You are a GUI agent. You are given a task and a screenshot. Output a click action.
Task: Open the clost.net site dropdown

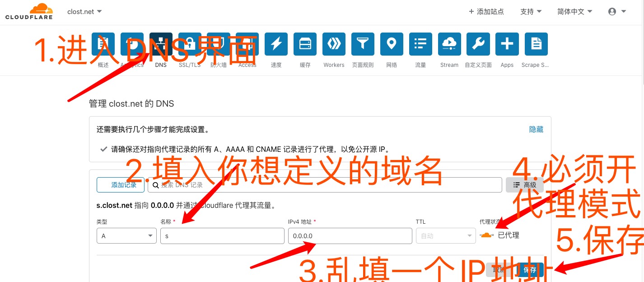[84, 12]
